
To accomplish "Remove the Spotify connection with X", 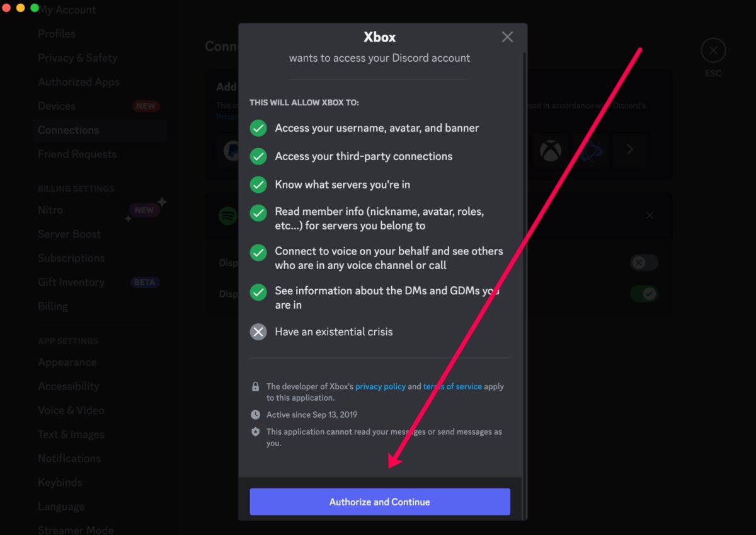I will 650,216.
